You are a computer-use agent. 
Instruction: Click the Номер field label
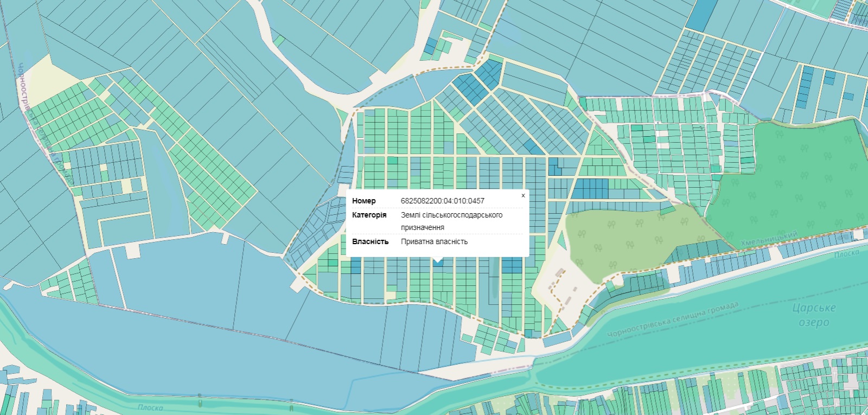[363, 201]
